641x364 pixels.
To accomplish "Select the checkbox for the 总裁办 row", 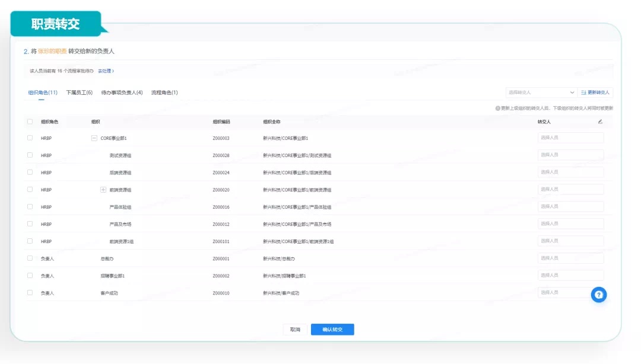I will (30, 258).
